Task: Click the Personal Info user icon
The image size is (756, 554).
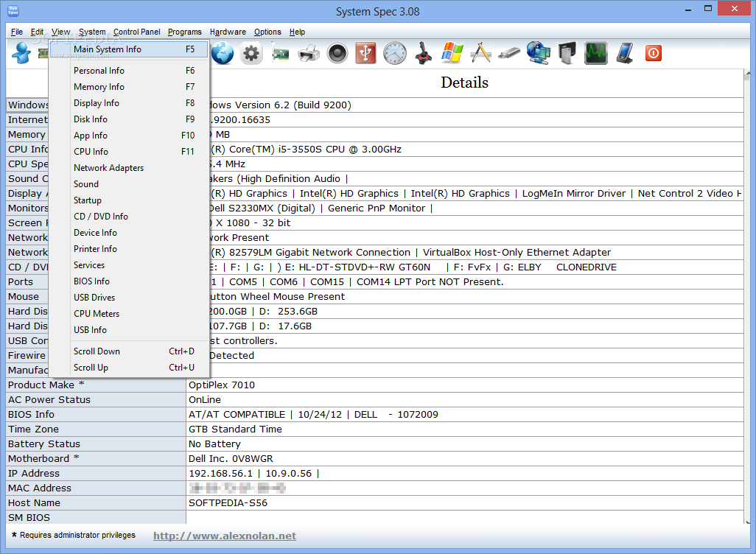Action: (21, 53)
